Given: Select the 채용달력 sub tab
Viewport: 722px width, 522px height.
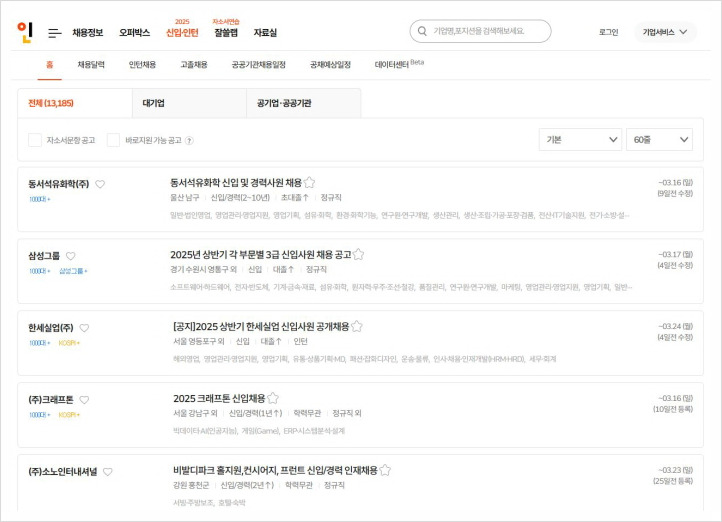Looking at the screenshot, I should [x=91, y=65].
